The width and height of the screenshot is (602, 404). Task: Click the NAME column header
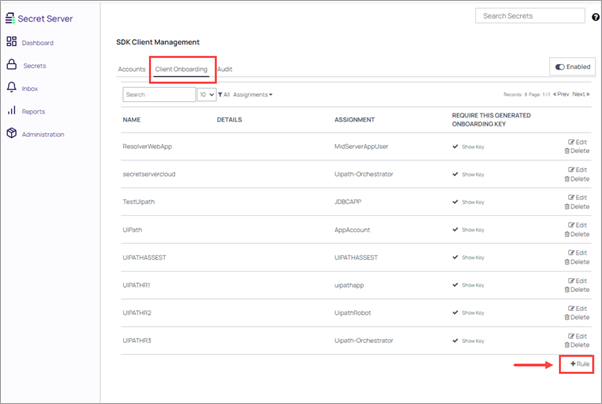pyautogui.click(x=132, y=119)
